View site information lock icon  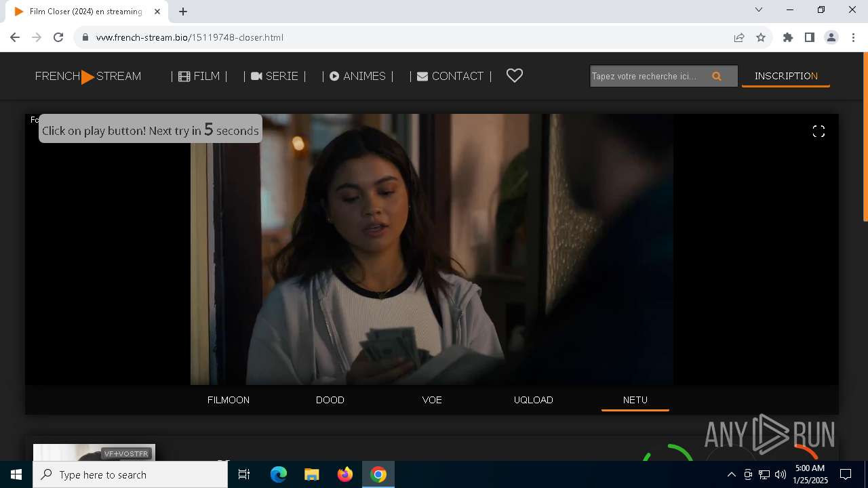(x=85, y=37)
